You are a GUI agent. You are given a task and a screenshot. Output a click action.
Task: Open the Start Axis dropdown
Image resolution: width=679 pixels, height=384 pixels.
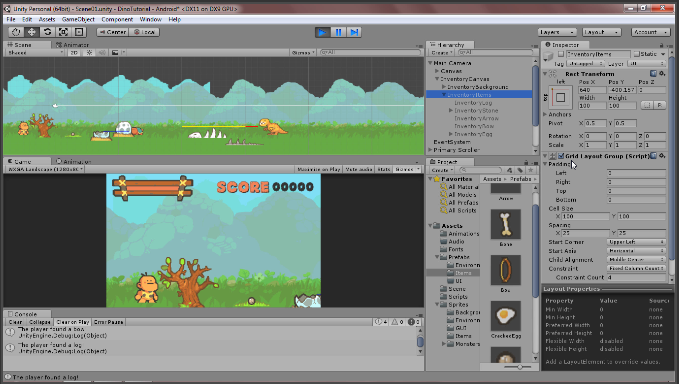click(x=636, y=251)
